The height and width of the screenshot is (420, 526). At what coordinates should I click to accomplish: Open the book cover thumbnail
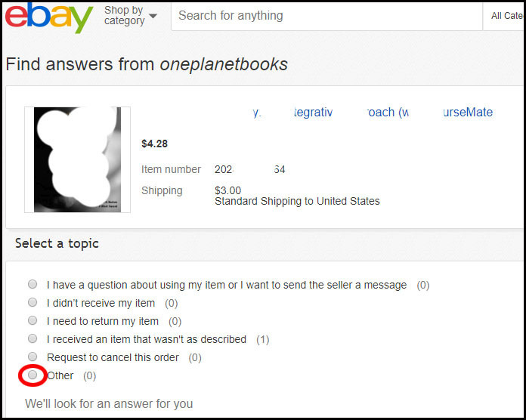pos(77,159)
